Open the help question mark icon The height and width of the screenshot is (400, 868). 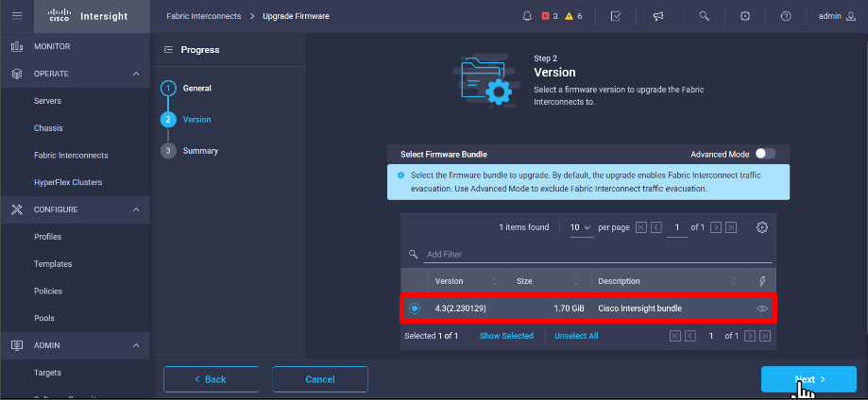(786, 16)
